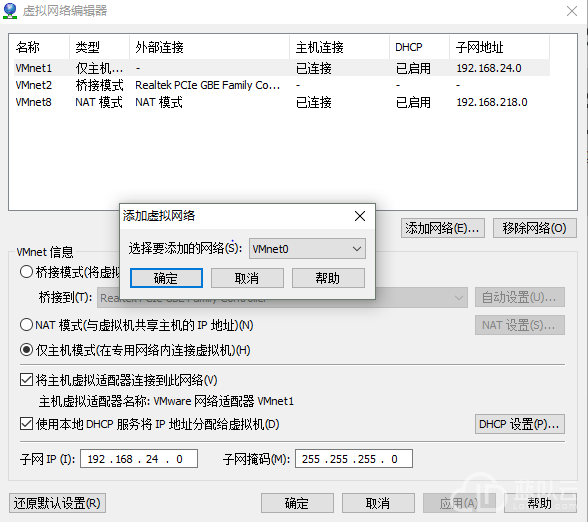Open DHCP 设置 button
The image size is (588, 522).
click(519, 424)
